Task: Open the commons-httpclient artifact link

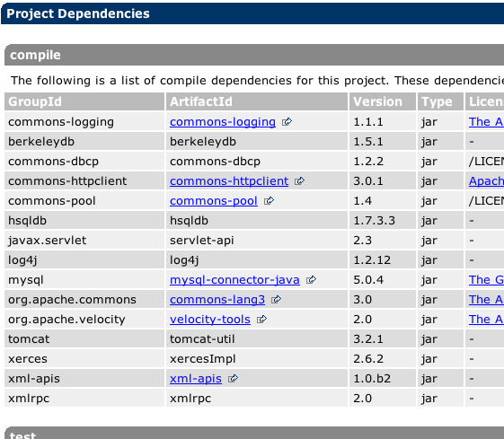Action: pos(229,181)
